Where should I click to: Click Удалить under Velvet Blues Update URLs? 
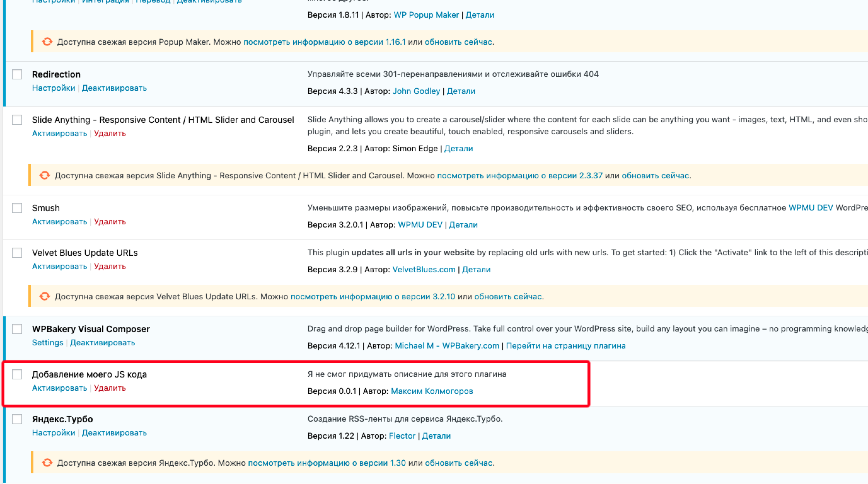(x=110, y=266)
